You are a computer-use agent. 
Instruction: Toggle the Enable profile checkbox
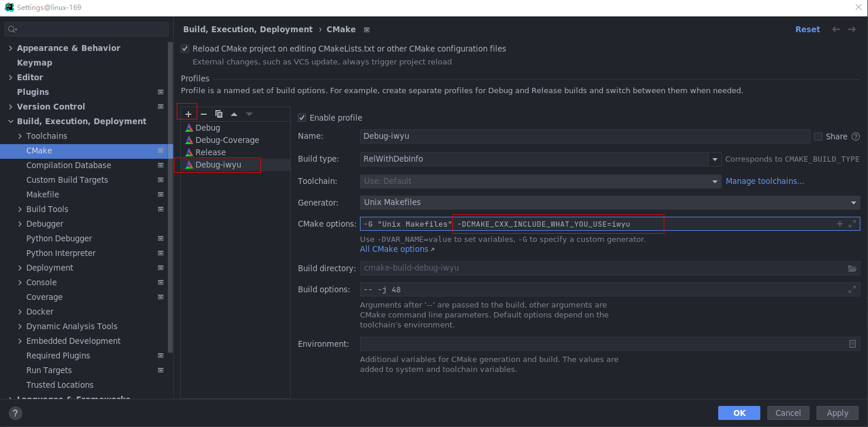[x=302, y=118]
